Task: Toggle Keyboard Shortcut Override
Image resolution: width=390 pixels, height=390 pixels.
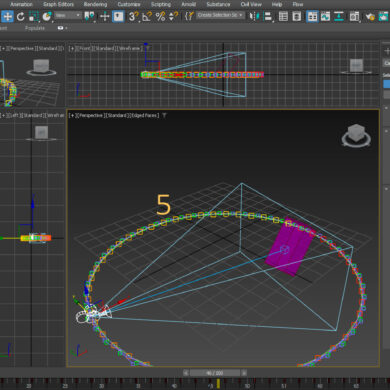Action: pos(118,16)
